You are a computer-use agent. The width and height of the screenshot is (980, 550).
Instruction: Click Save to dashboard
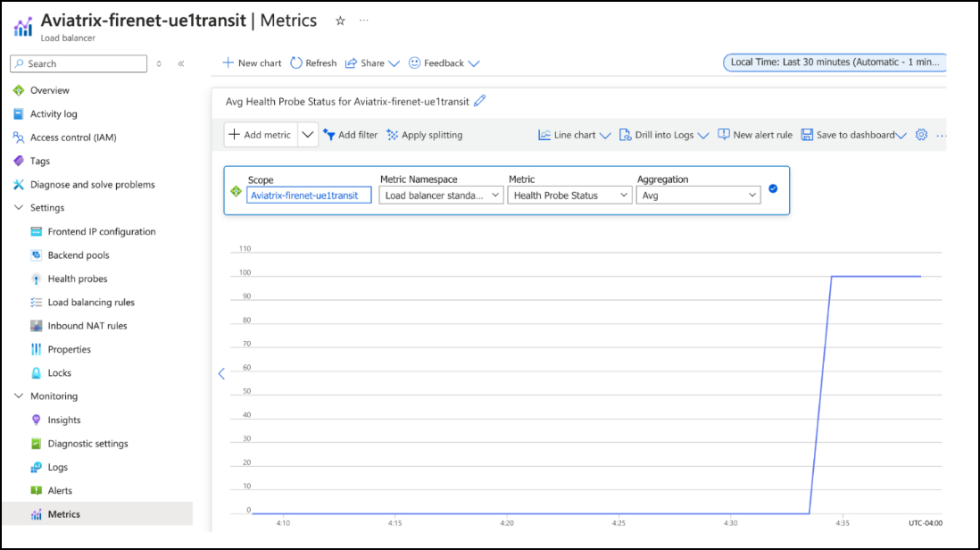coord(853,135)
